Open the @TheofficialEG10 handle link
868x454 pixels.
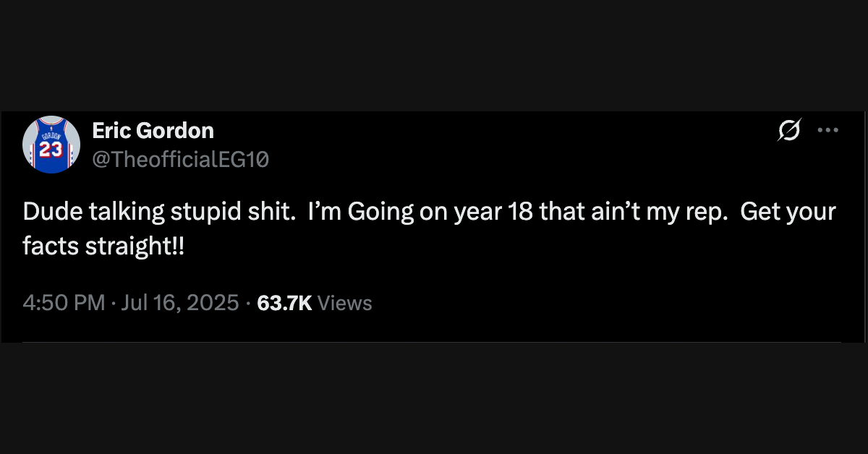(180, 159)
